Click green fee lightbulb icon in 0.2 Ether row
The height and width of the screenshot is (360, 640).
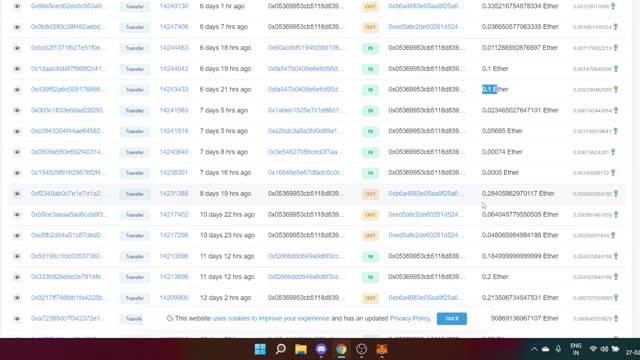point(616,277)
